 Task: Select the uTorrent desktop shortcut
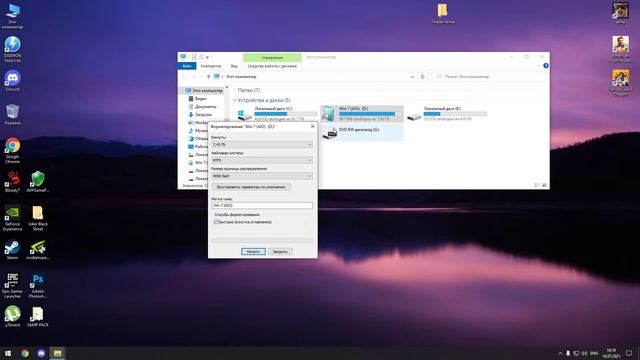pos(13,316)
